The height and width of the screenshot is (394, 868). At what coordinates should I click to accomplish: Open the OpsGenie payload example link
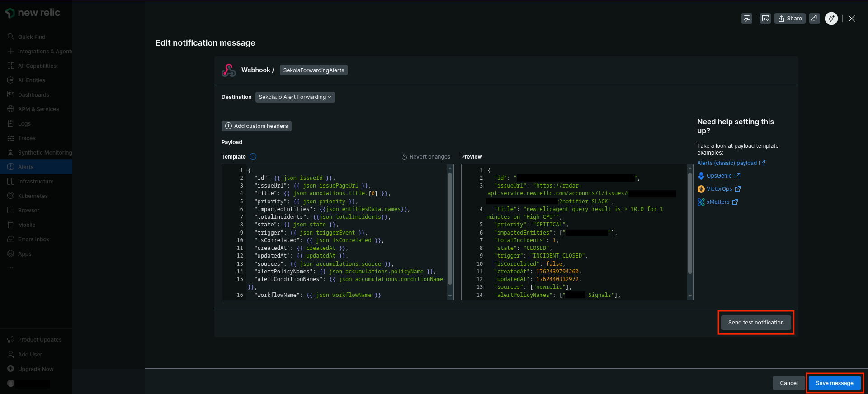[719, 176]
